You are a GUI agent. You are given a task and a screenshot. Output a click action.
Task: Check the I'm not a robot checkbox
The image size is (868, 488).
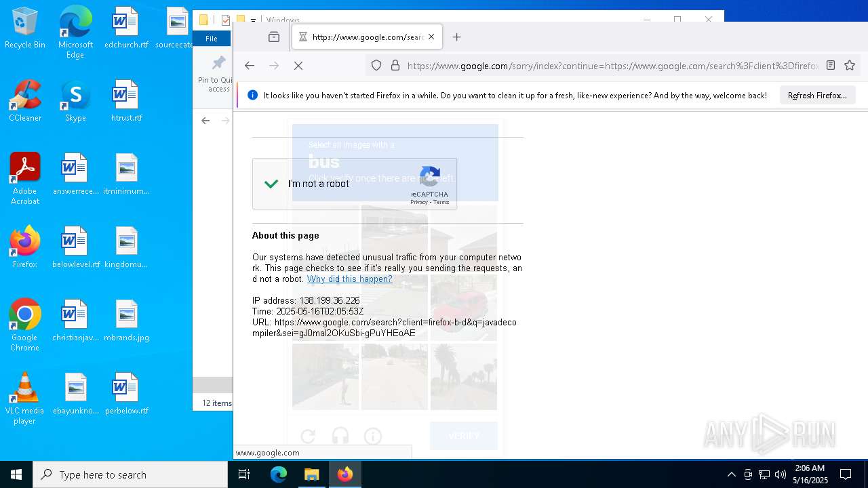coord(271,184)
